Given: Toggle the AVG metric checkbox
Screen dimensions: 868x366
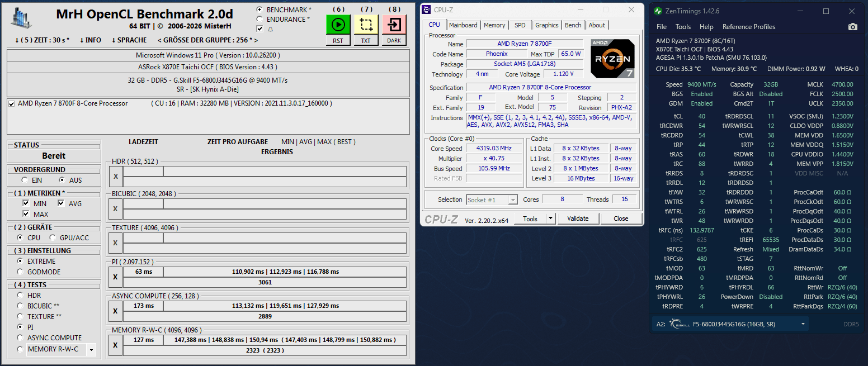Looking at the screenshot, I should 62,203.
